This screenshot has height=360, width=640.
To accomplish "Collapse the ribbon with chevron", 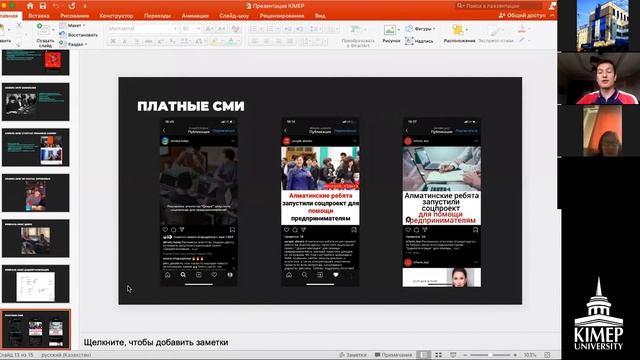I will point(552,16).
